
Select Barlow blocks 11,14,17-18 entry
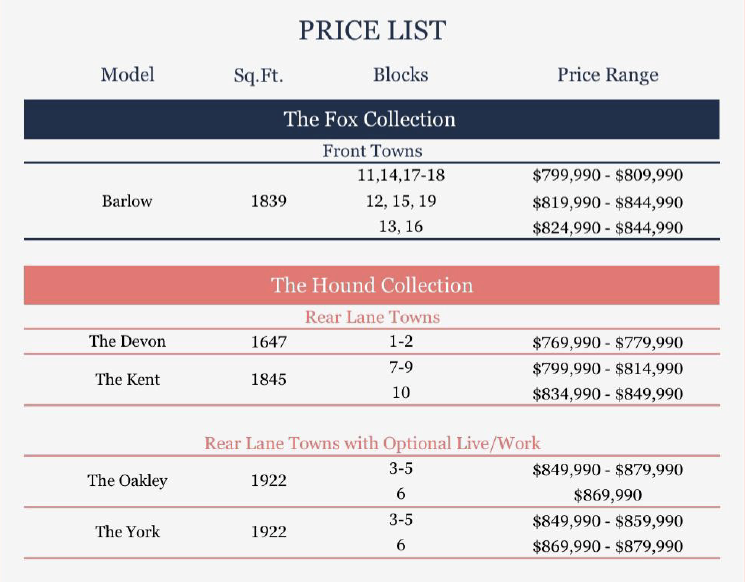[x=401, y=175]
